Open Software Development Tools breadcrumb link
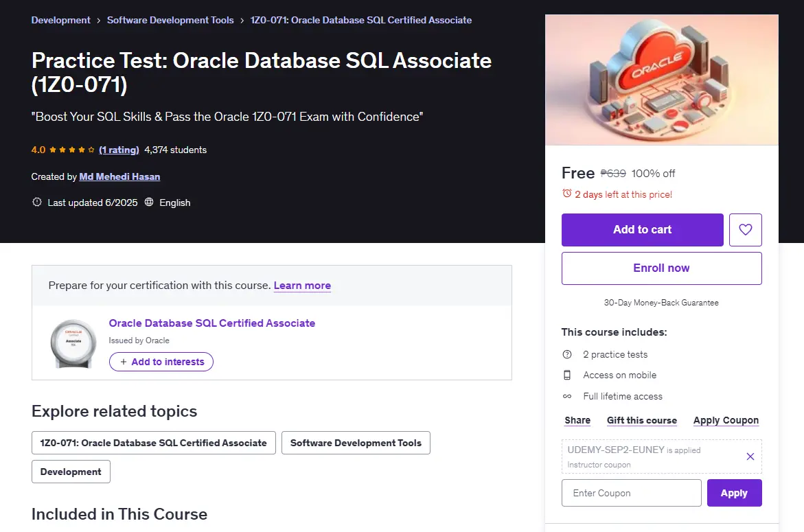This screenshot has width=804, height=532. pos(170,20)
